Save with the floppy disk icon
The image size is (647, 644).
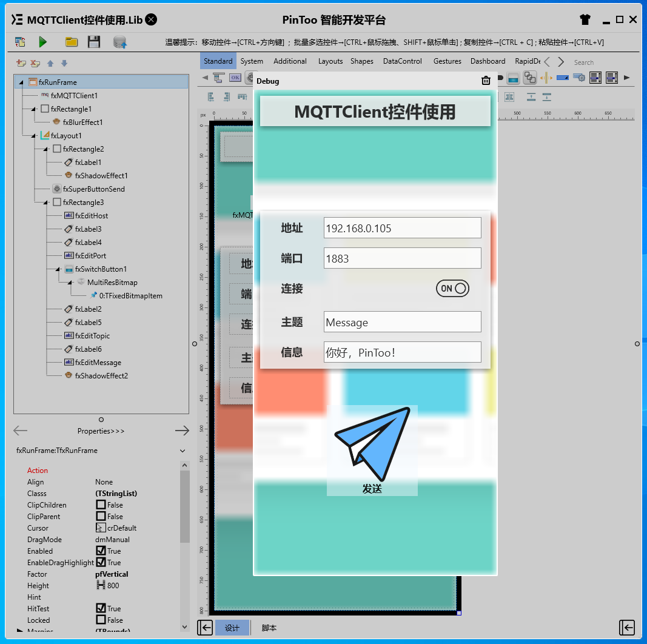[94, 42]
